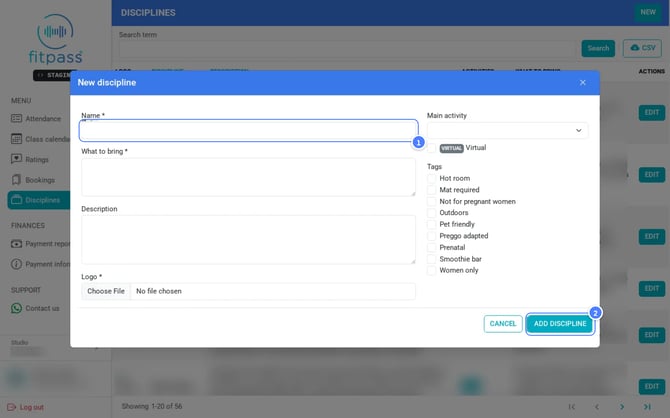Open Payment report icon in sidebar
The width and height of the screenshot is (670, 418).
(x=16, y=244)
